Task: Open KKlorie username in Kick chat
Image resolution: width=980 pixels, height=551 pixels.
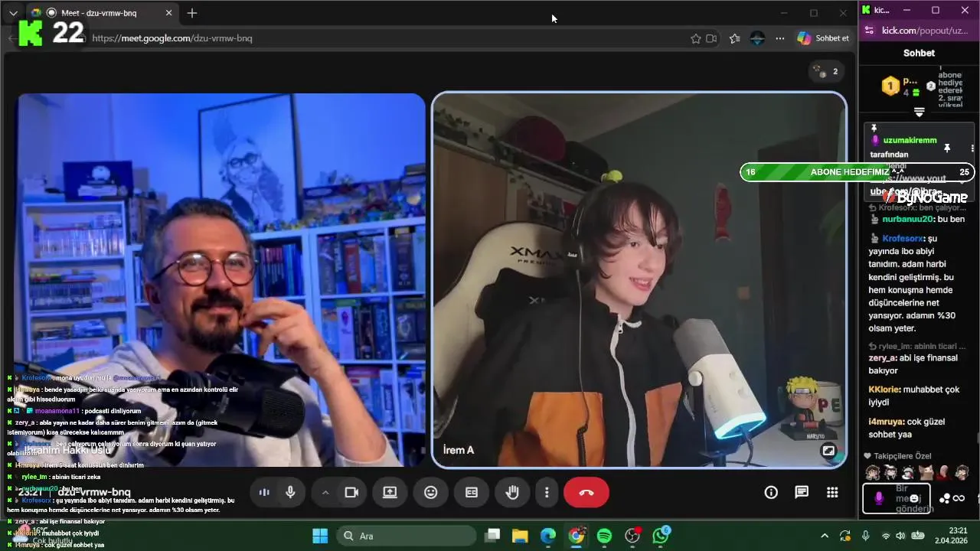Action: tap(884, 390)
